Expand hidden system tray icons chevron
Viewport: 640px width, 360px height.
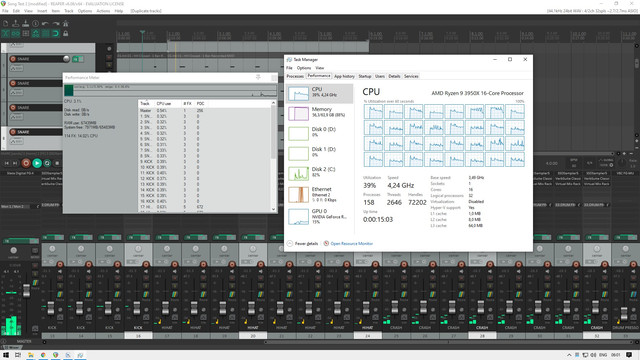pyautogui.click(x=569, y=355)
